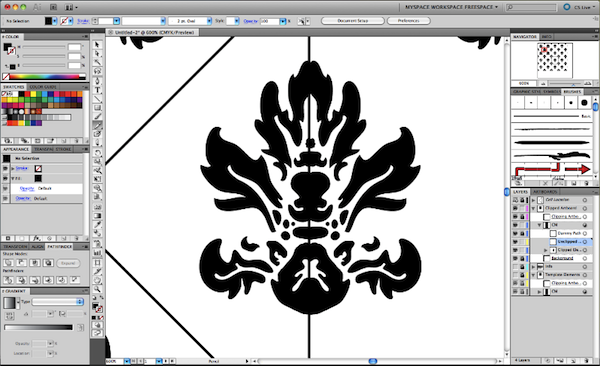Open the Preferences button
Screen dimensions: 600x366
408,21
